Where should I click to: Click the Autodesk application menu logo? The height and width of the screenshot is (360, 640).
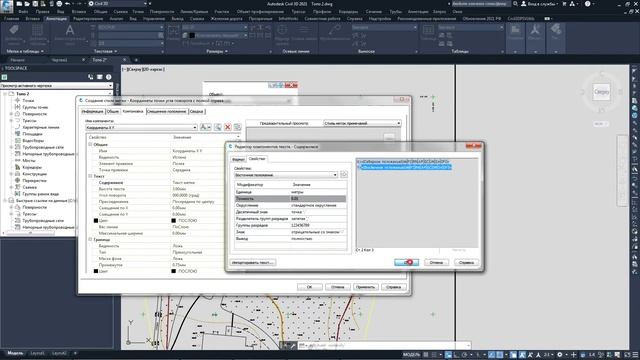coord(7,6)
